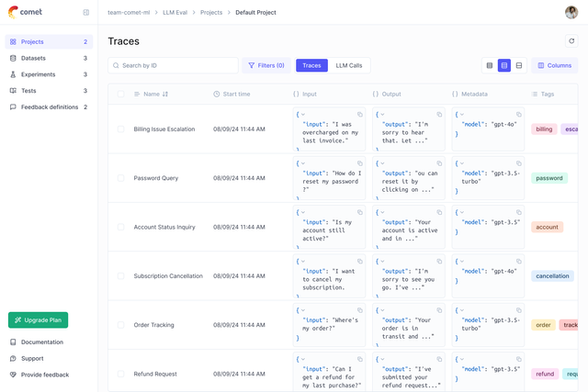Collapse the Password Query input JSON chevron
The width and height of the screenshot is (588, 392).
[x=304, y=162]
